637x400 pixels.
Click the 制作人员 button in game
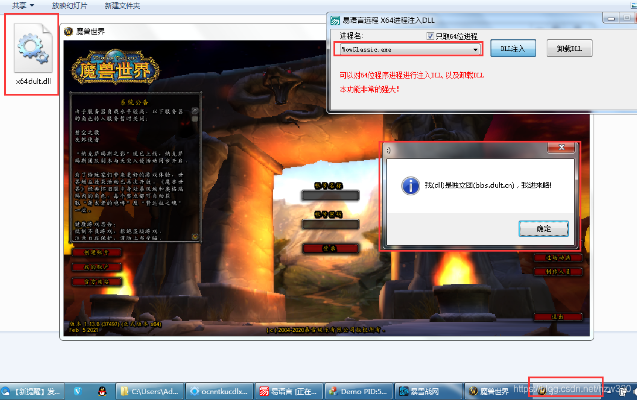[558, 271]
